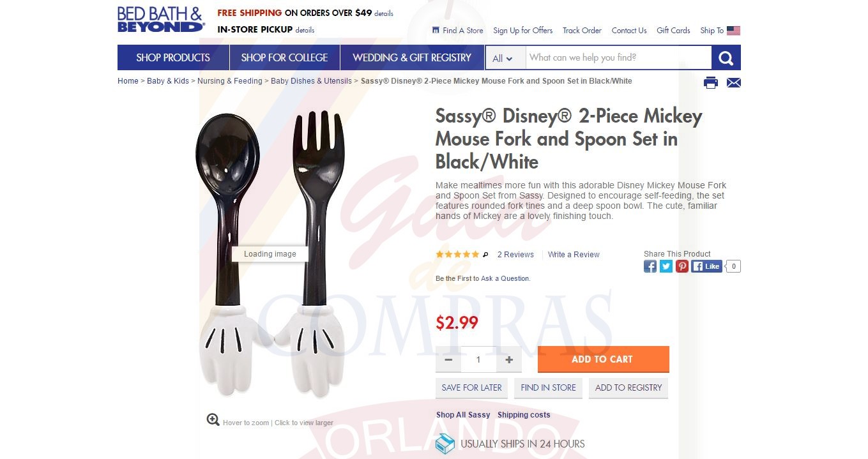This screenshot has width=868, height=459.
Task: Select the Shop for College menu
Action: click(x=284, y=57)
